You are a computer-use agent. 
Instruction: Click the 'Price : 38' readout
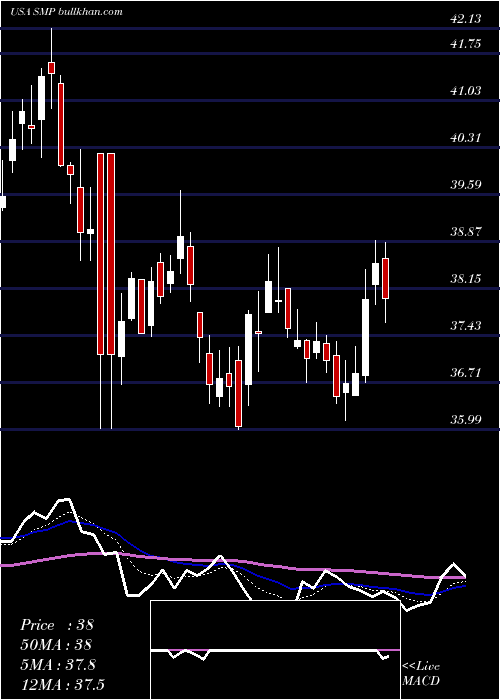tap(57, 625)
